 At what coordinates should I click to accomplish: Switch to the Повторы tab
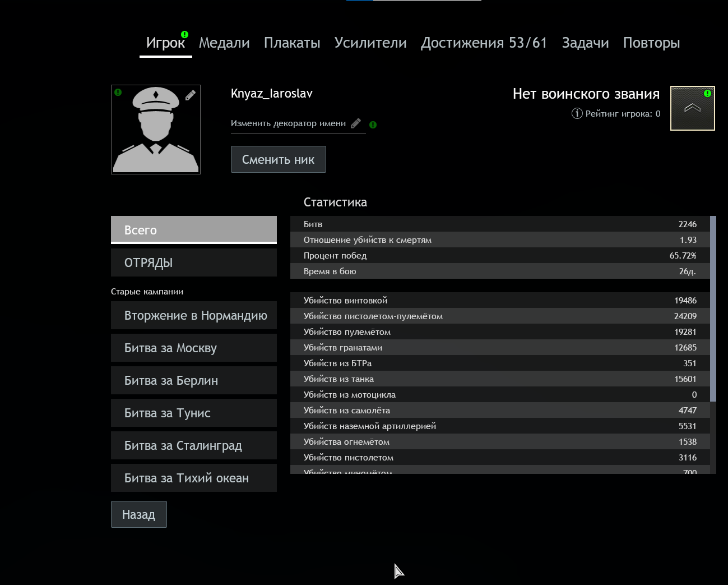point(651,43)
